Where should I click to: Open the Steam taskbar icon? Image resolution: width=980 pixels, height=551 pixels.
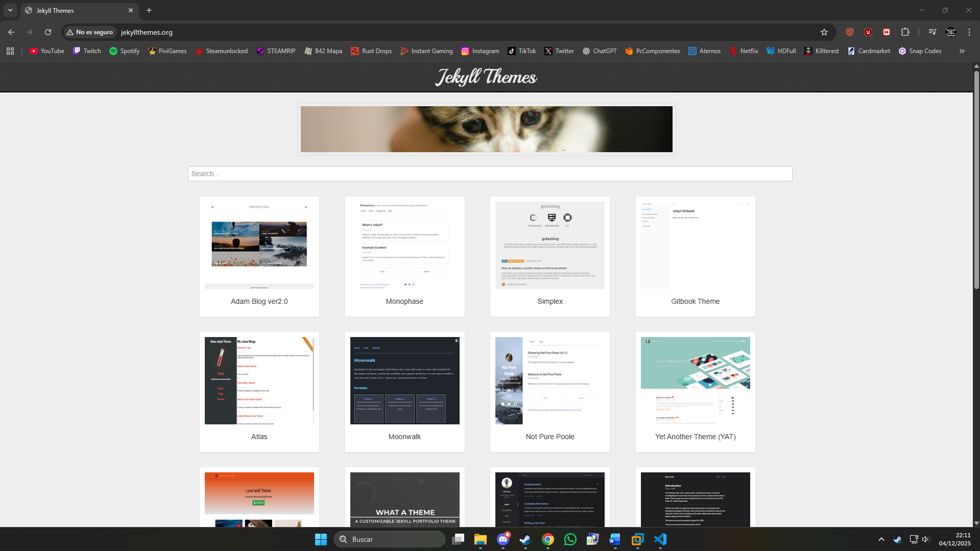[x=525, y=539]
